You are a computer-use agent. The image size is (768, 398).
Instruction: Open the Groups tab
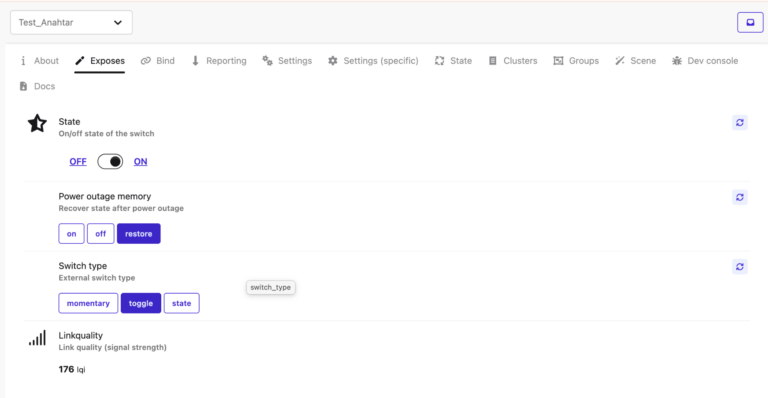click(x=576, y=61)
